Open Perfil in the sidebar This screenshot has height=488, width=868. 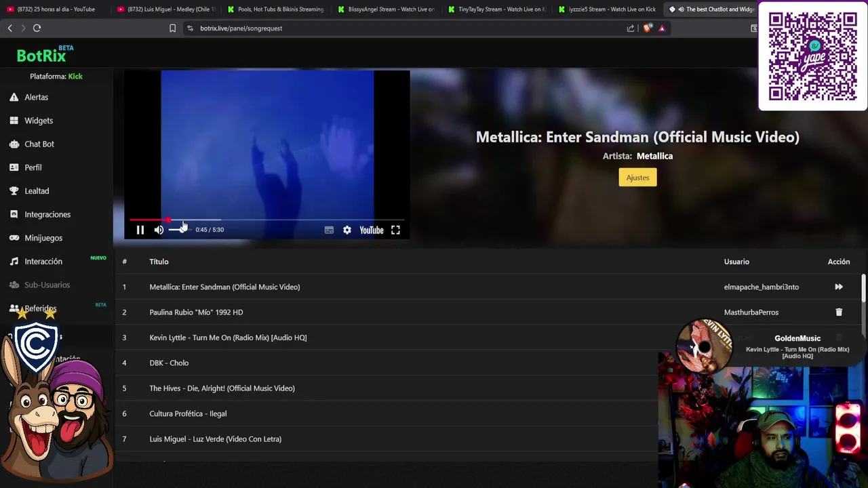pos(33,167)
